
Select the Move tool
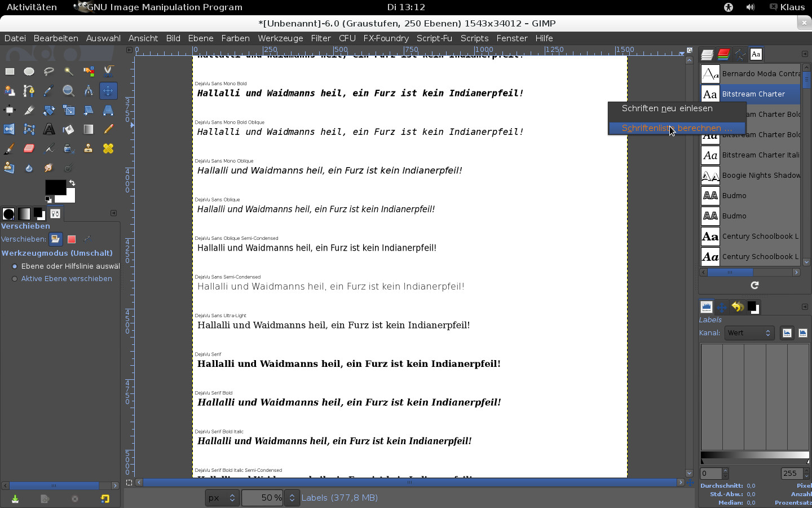pos(108,90)
